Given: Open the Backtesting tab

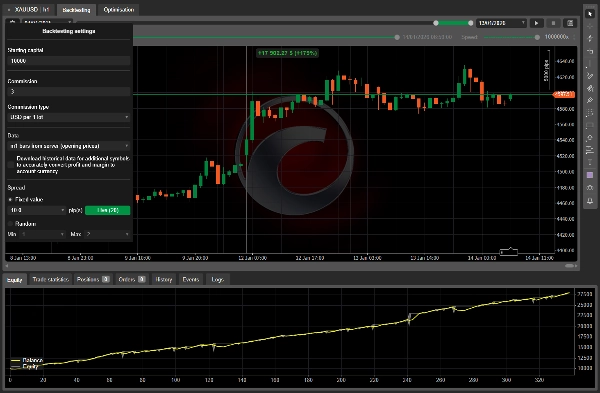Looking at the screenshot, I should click(76, 10).
